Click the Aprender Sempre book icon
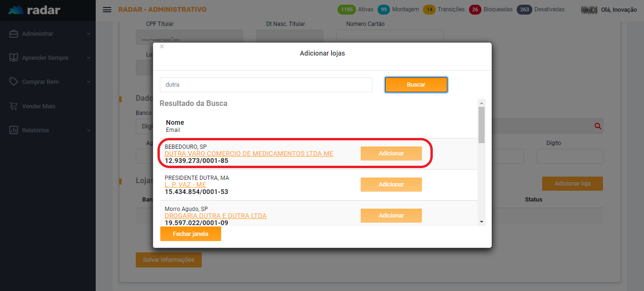644x291 pixels. coord(14,58)
